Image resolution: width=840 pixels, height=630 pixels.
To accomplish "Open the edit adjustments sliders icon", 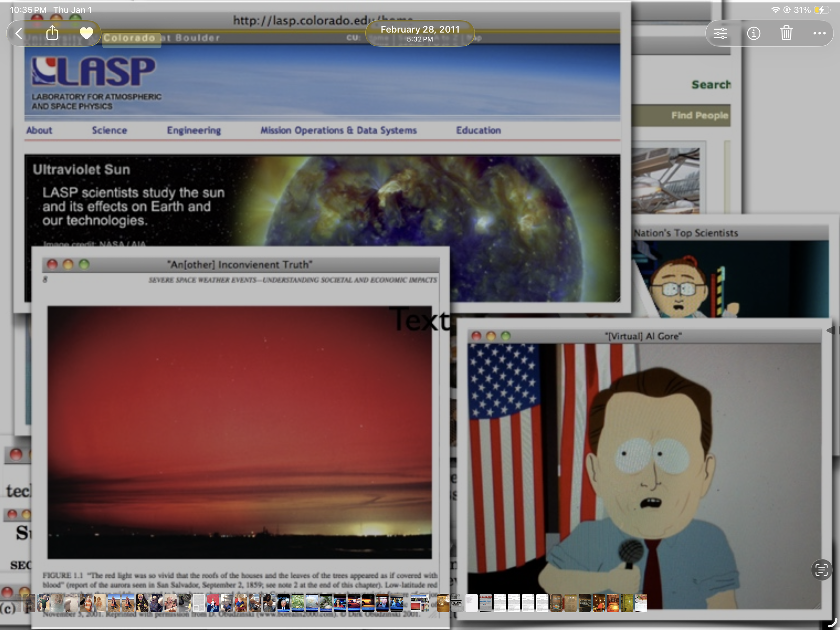I will [x=720, y=33].
